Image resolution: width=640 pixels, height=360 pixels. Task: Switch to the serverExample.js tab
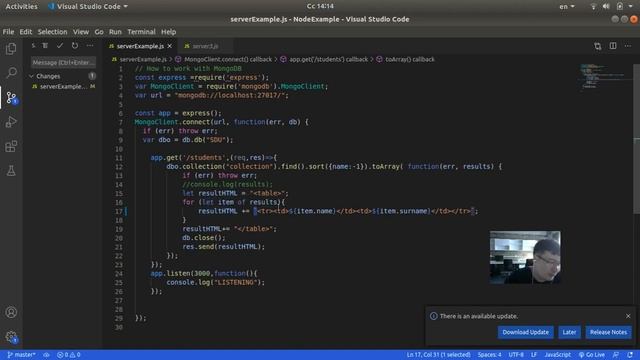pyautogui.click(x=140, y=46)
